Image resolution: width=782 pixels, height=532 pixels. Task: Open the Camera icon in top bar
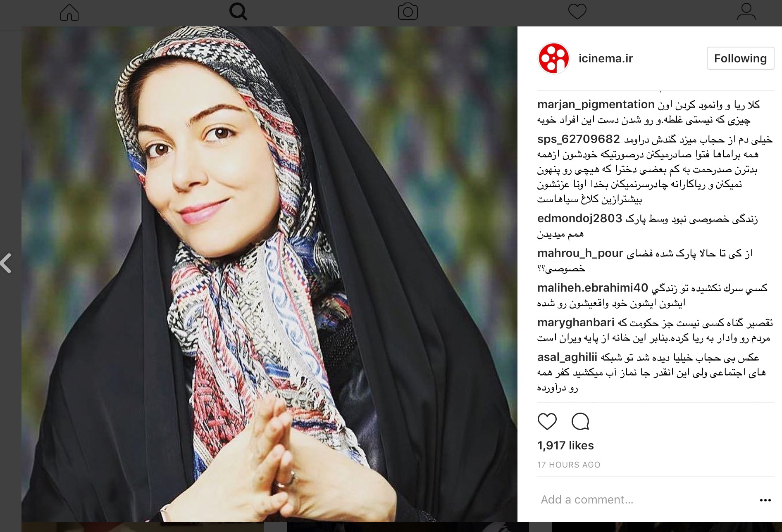[x=408, y=12]
